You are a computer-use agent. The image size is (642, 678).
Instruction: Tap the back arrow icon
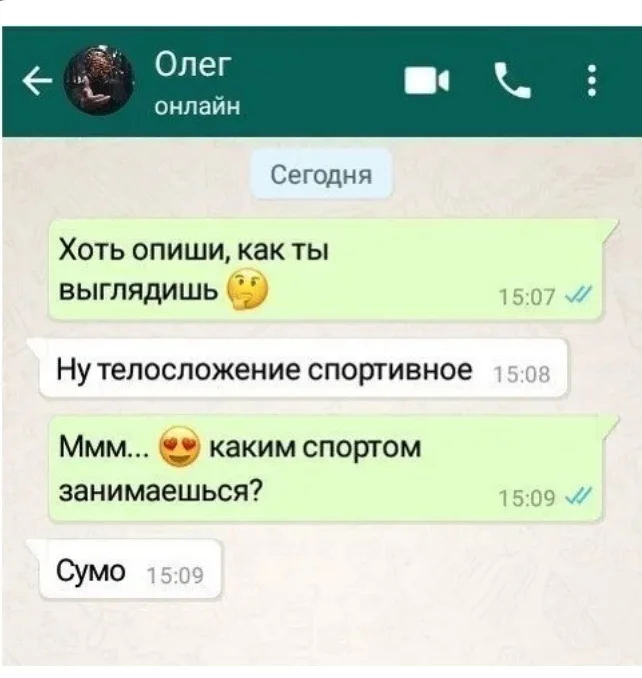(x=38, y=82)
